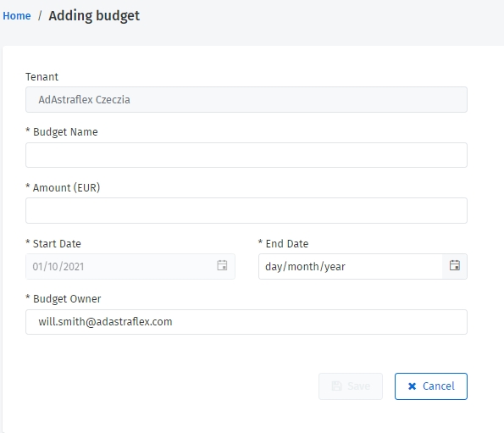Open the End Date calendar picker icon
This screenshot has height=433, width=504.
pos(455,265)
